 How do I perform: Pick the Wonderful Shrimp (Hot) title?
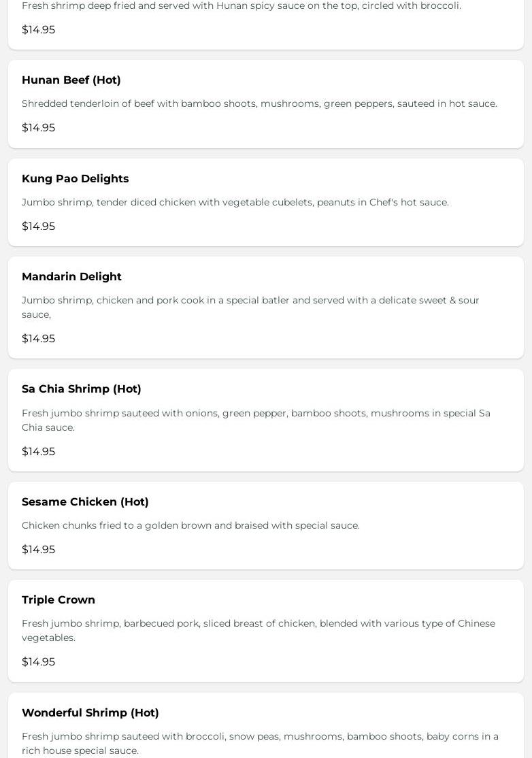90,712
